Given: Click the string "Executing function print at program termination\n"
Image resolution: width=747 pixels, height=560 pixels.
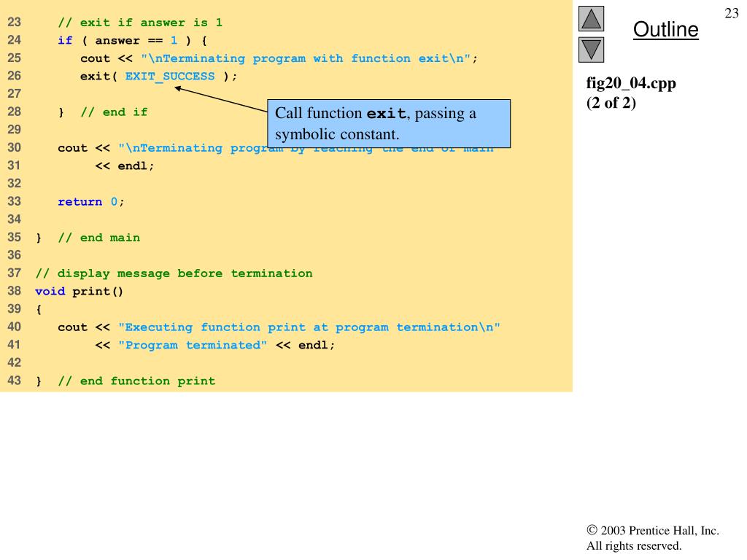Looking at the screenshot, I should click(x=309, y=327).
